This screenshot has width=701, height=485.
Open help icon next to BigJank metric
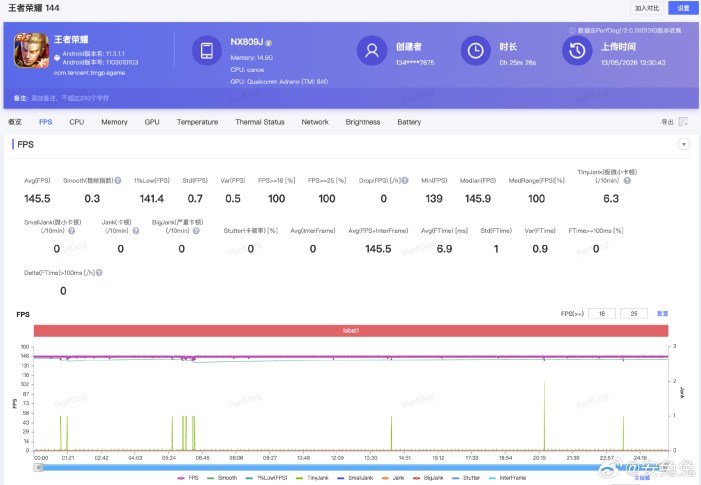tap(196, 231)
